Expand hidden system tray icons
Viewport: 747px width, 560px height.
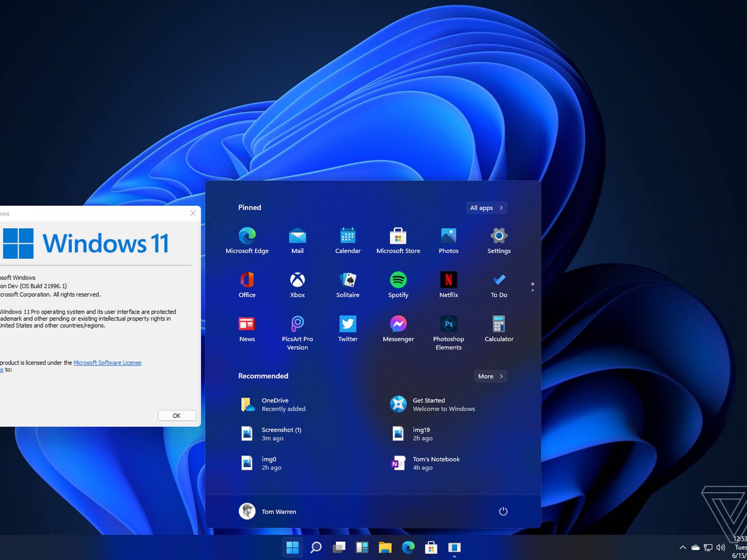pyautogui.click(x=682, y=547)
